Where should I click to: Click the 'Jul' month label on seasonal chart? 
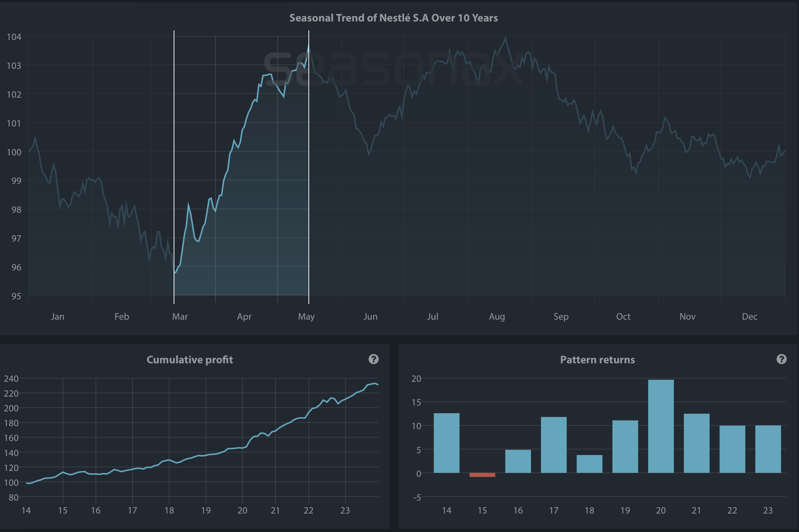(x=433, y=316)
